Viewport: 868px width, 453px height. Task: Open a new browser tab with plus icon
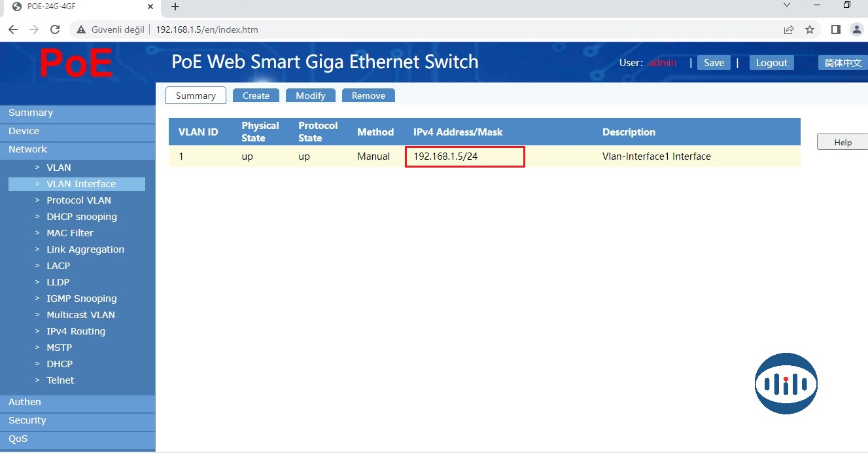coord(175,7)
